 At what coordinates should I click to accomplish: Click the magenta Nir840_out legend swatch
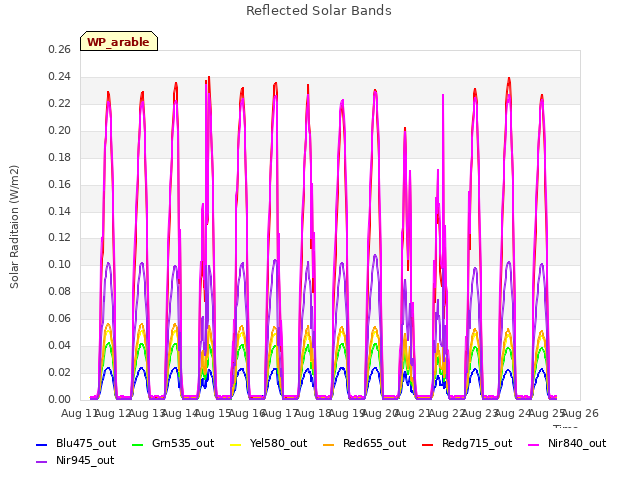(x=533, y=444)
